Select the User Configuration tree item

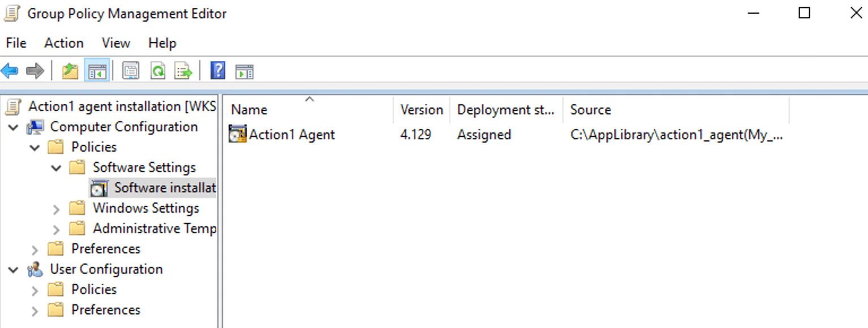[106, 269]
